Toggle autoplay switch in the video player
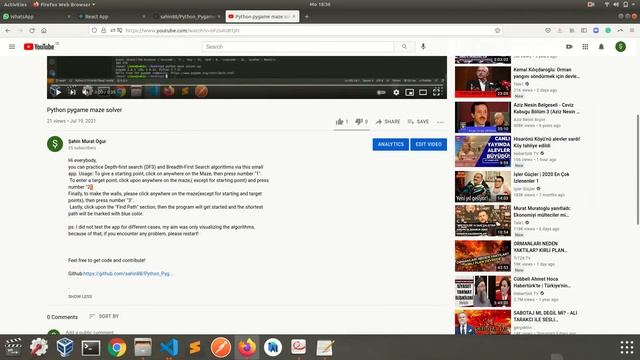 [x=381, y=92]
